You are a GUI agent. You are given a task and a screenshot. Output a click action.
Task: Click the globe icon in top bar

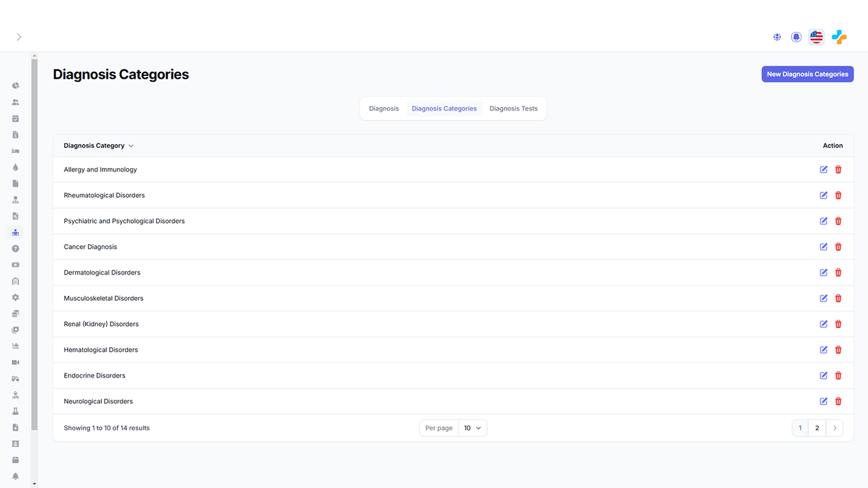777,37
